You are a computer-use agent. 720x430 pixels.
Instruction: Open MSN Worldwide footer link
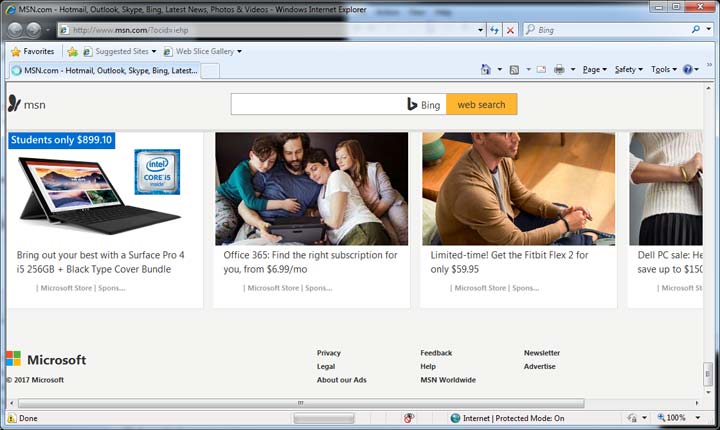pos(448,380)
